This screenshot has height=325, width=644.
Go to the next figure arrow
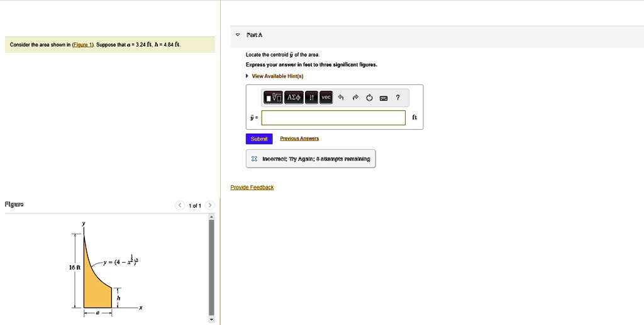click(210, 205)
